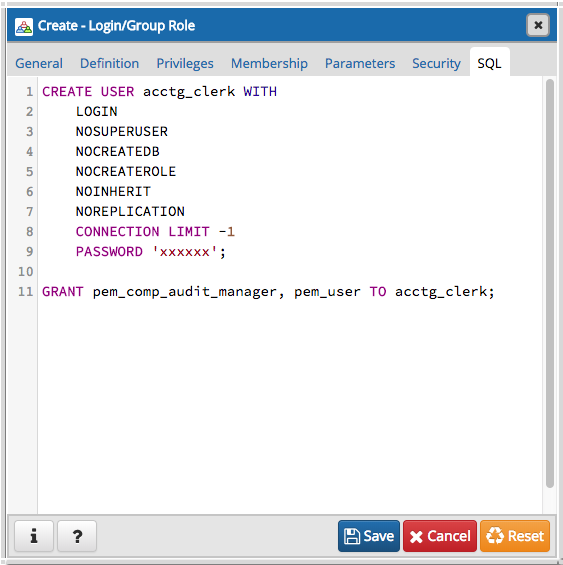Click the GRANT pem_comp_audit_manager statement
Image resolution: width=563 pixels, height=565 pixels.
268,292
